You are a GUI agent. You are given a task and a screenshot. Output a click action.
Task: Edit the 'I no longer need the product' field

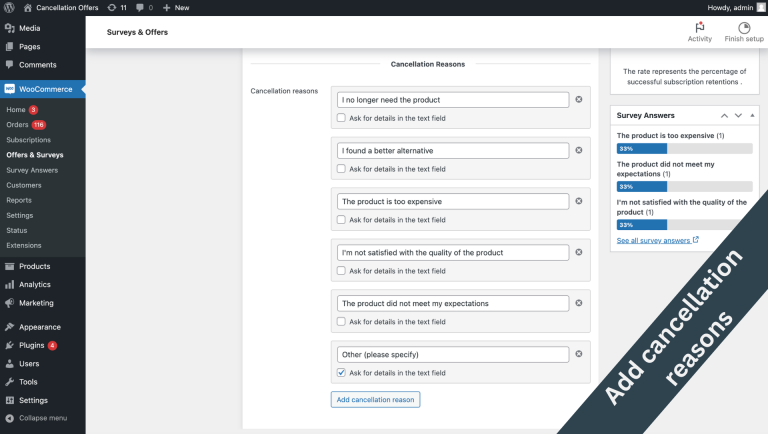[453, 100]
